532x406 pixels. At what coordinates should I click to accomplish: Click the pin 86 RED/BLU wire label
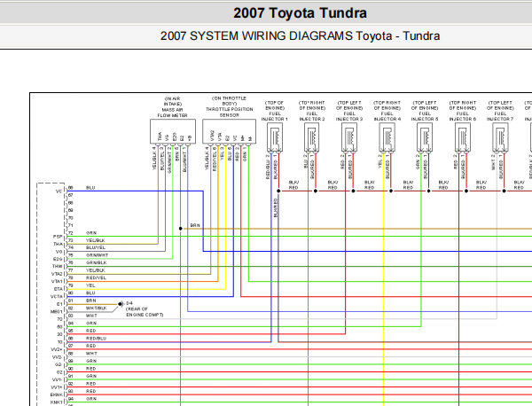[x=97, y=339]
